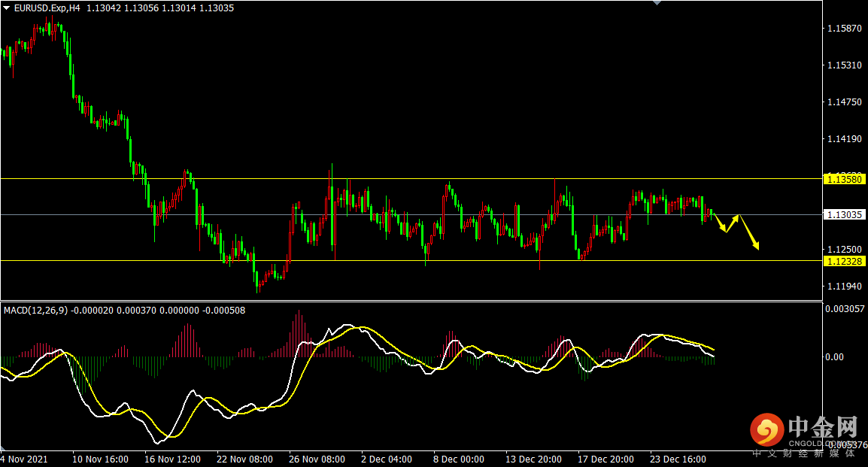
Task: Click the first downward yellow arrow head
Action: point(724,228)
